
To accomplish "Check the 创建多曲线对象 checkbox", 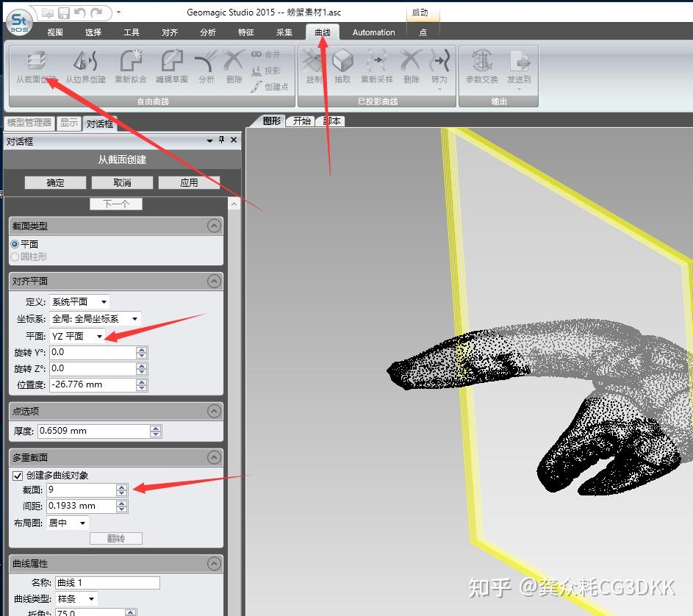I will 18,475.
